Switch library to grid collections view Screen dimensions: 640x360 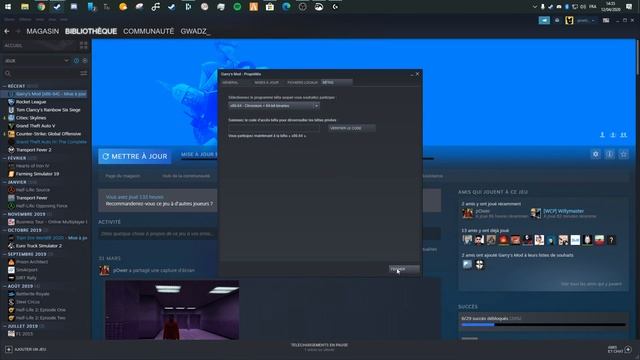click(84, 45)
